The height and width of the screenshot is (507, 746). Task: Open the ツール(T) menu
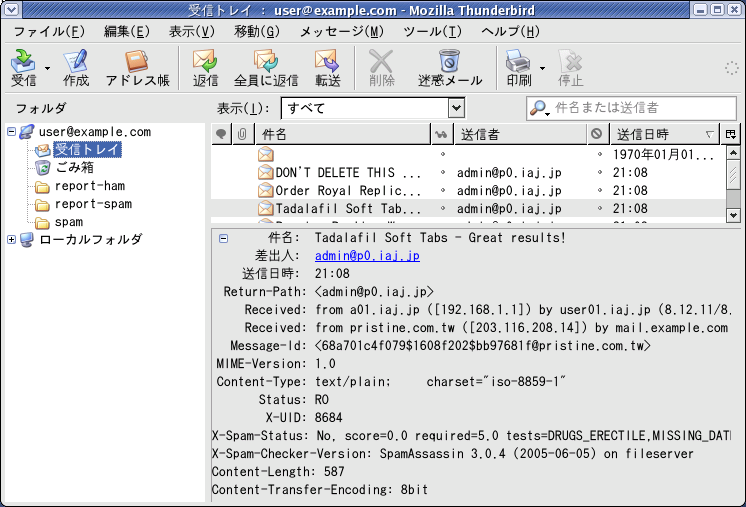point(432,31)
